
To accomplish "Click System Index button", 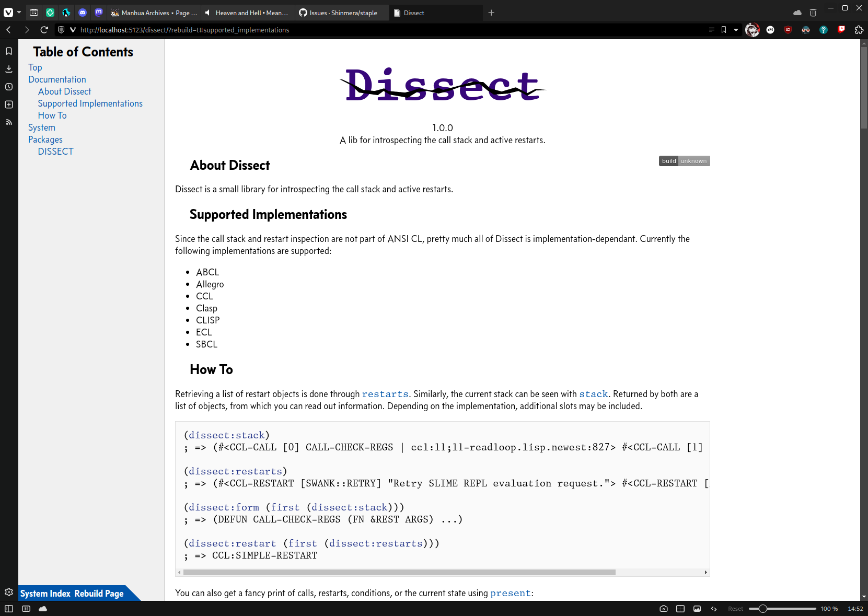I will point(45,594).
